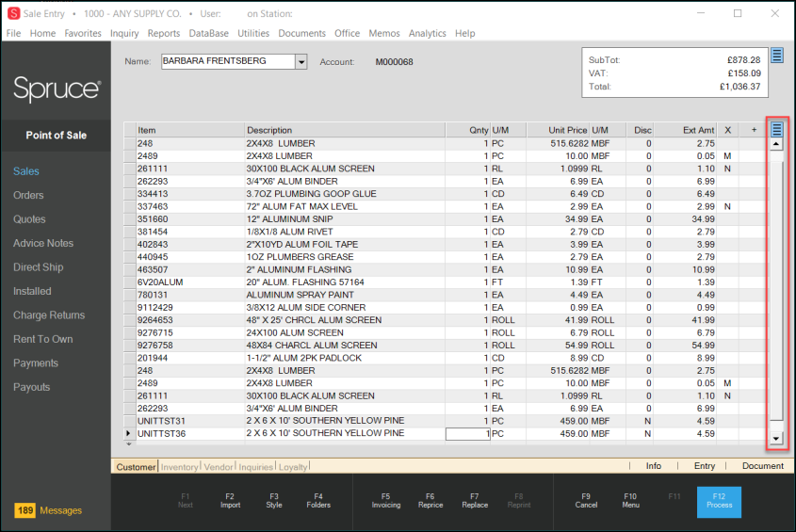Click the F12 Process button
The width and height of the screenshot is (796, 532).
pyautogui.click(x=719, y=502)
